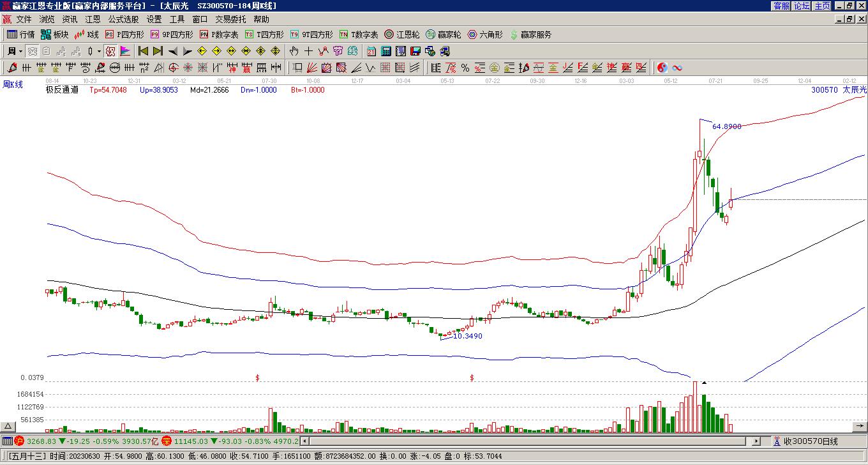The image size is (868, 465).
Task: Click the Shanghai index 3268.83 value
Action: (x=41, y=441)
